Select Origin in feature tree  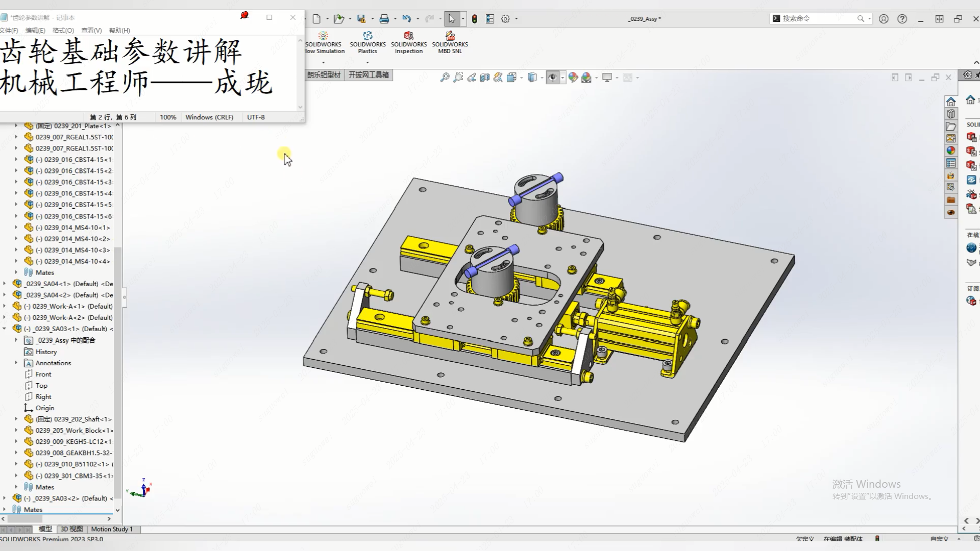coord(44,408)
